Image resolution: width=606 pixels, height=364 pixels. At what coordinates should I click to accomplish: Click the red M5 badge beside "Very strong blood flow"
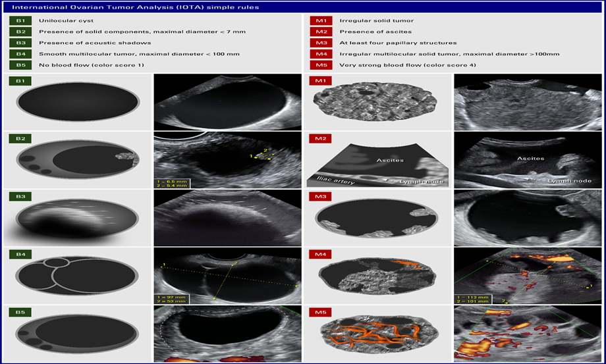pos(319,65)
